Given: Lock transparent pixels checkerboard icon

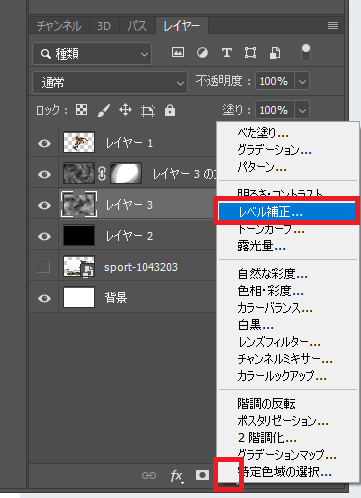Looking at the screenshot, I should click(82, 110).
